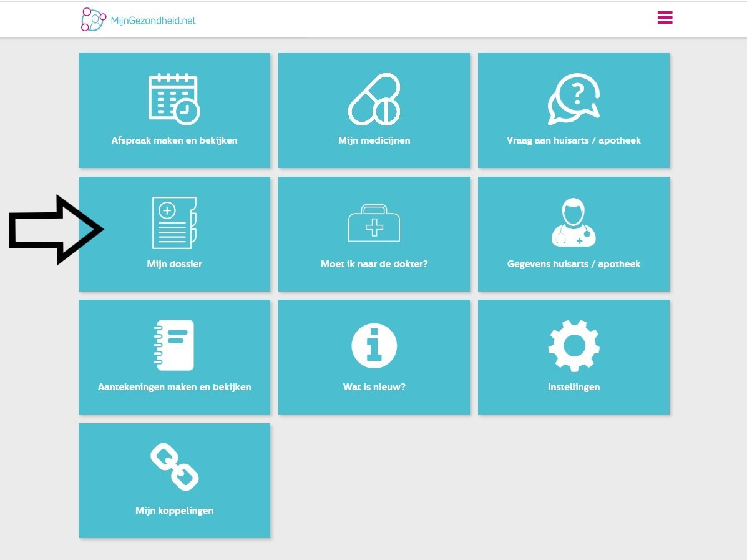Select the 'Afspraak maken en bekijken' label

(x=174, y=140)
